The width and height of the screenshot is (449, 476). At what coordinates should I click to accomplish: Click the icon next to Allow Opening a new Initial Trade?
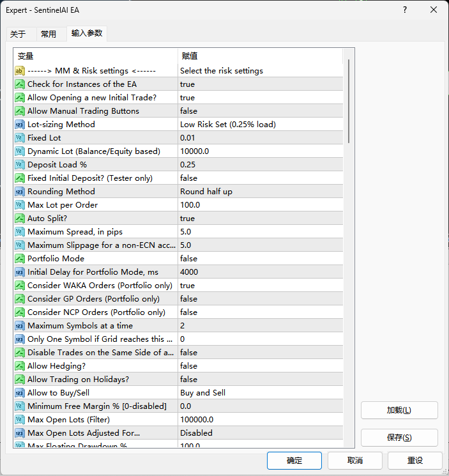20,98
